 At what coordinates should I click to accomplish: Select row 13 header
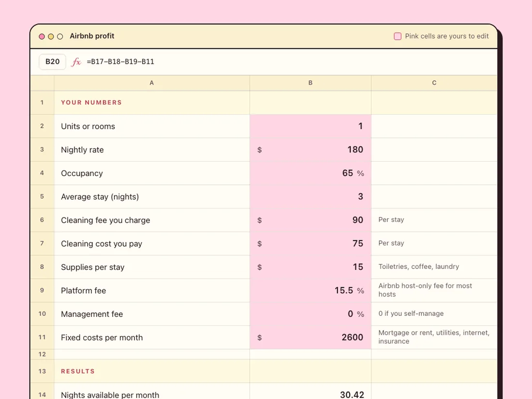[x=42, y=371]
